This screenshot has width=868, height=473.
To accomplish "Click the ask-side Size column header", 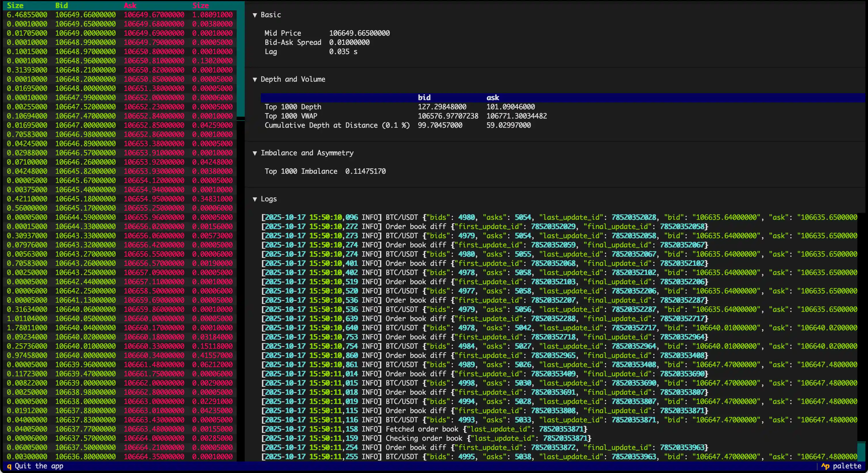I will pyautogui.click(x=201, y=5).
